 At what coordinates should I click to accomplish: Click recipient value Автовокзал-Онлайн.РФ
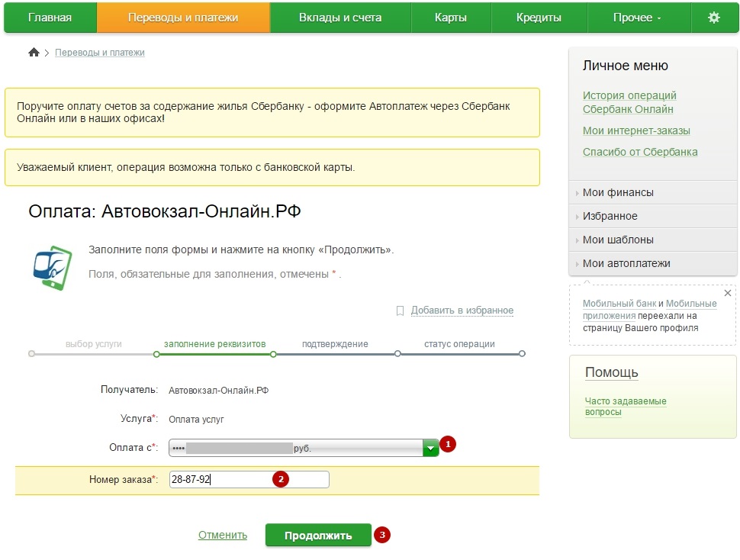[x=218, y=391]
